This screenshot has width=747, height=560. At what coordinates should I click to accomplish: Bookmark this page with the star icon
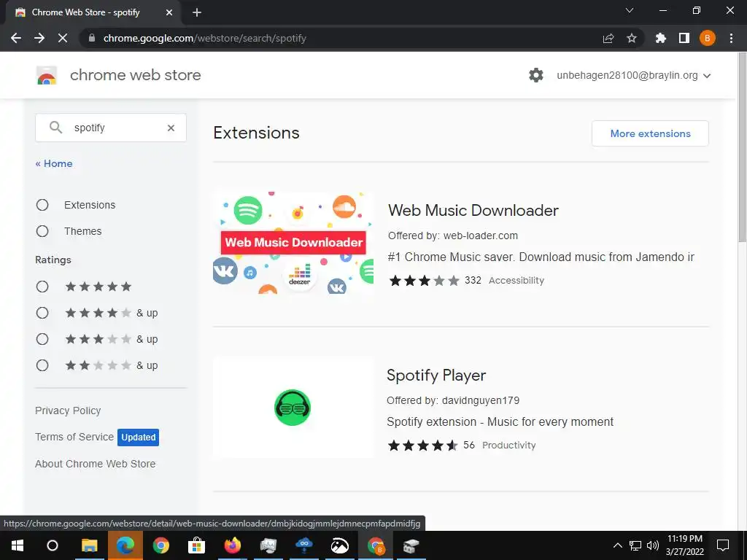point(632,38)
